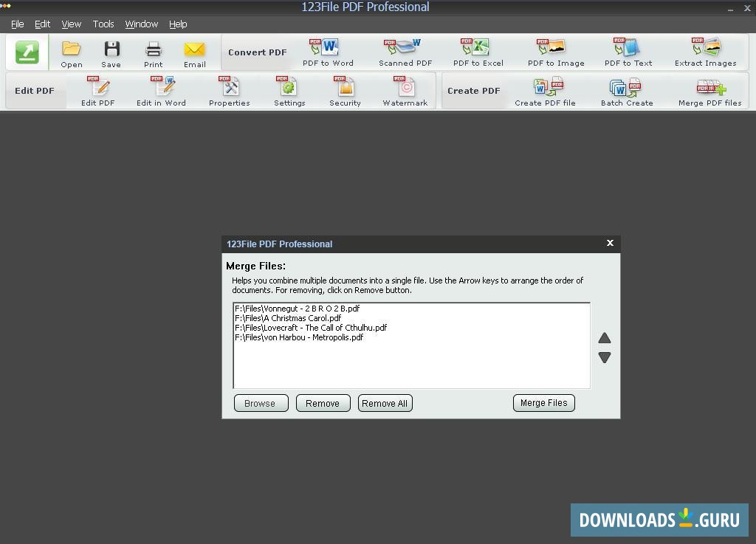Click the Remove All button

(x=385, y=403)
